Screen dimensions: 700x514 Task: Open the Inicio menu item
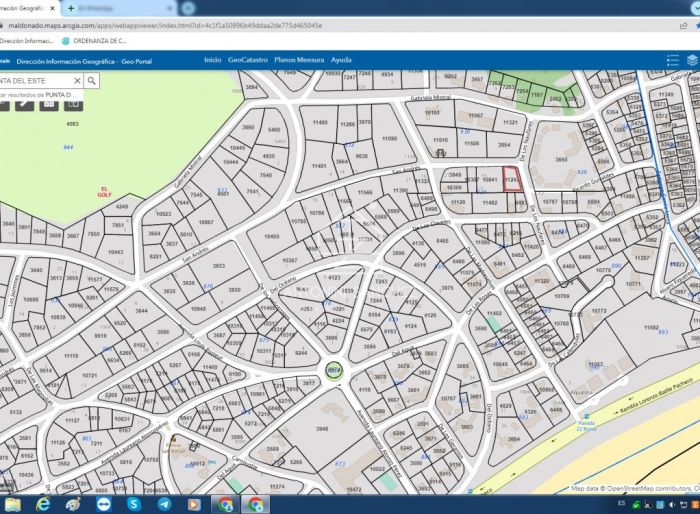tap(212, 60)
